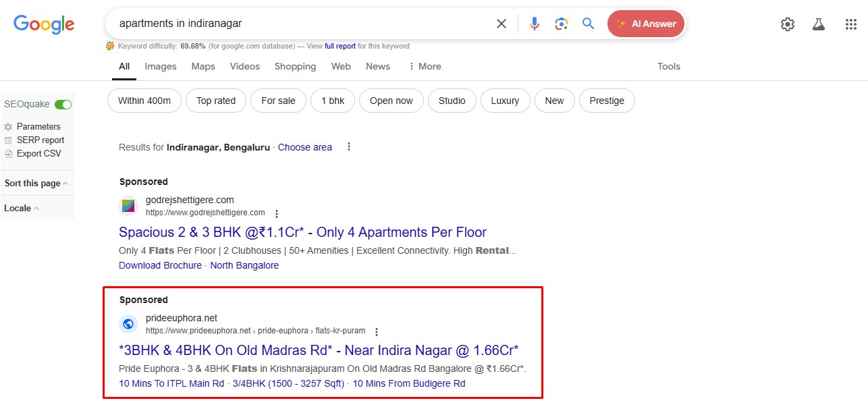The width and height of the screenshot is (868, 409).
Task: Click the blue magnifier search icon
Action: pyautogui.click(x=589, y=24)
